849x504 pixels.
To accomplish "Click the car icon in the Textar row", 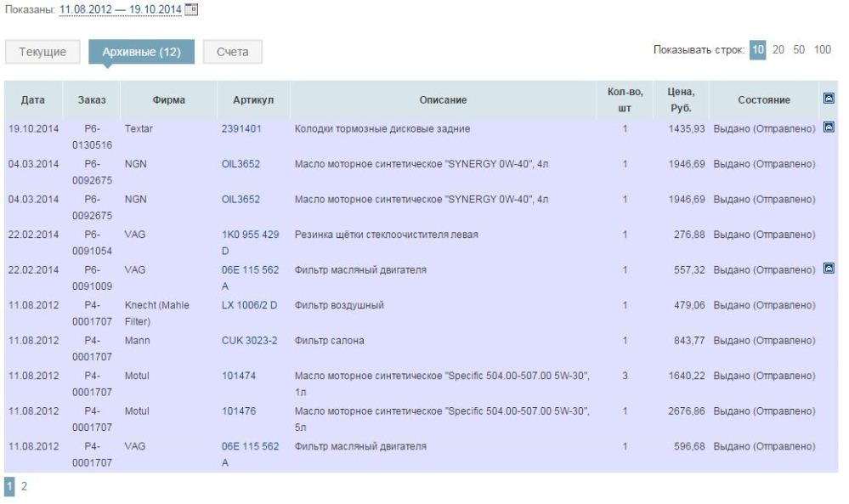I will [x=829, y=128].
